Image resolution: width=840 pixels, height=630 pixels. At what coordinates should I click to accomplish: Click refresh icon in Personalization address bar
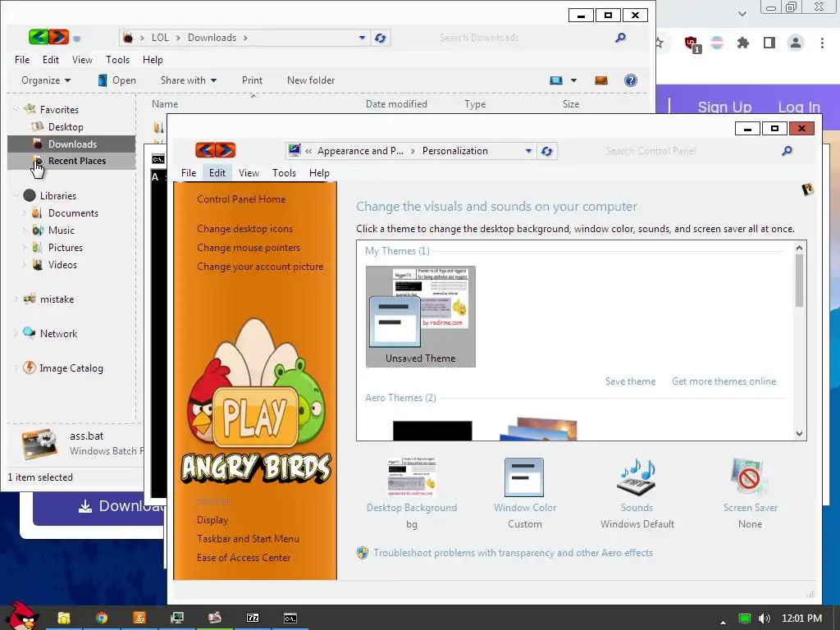(546, 151)
